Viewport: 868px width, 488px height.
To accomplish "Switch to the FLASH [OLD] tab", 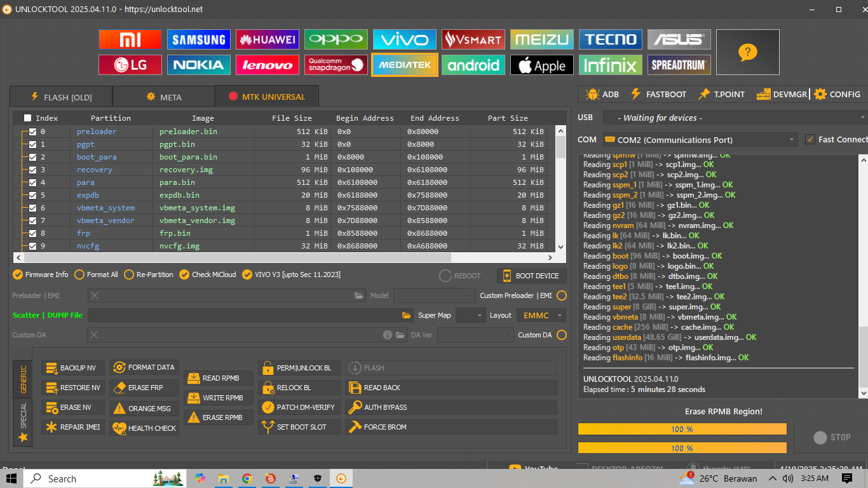I will 61,97.
